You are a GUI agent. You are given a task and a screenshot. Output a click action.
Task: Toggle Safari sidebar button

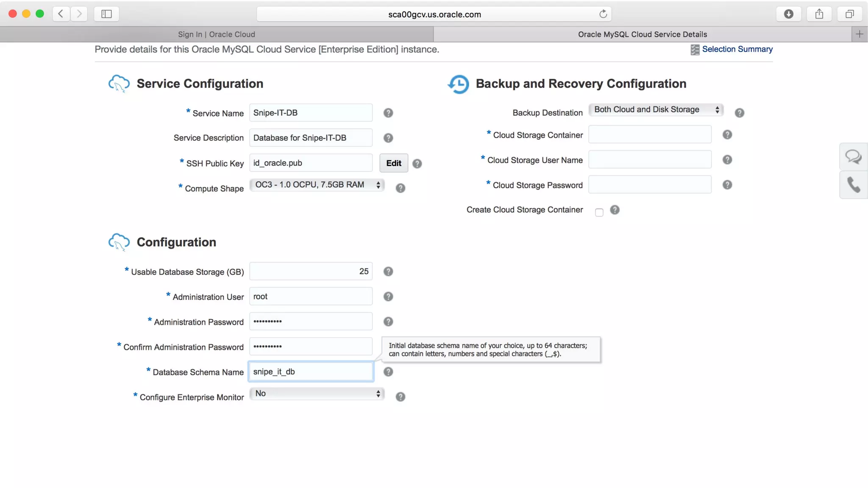[106, 14]
